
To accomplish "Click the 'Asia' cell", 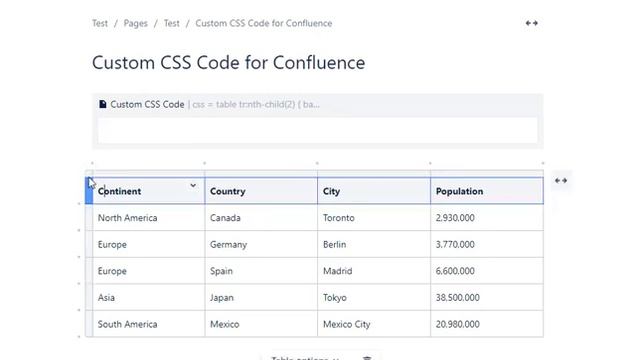I will 149,297.
